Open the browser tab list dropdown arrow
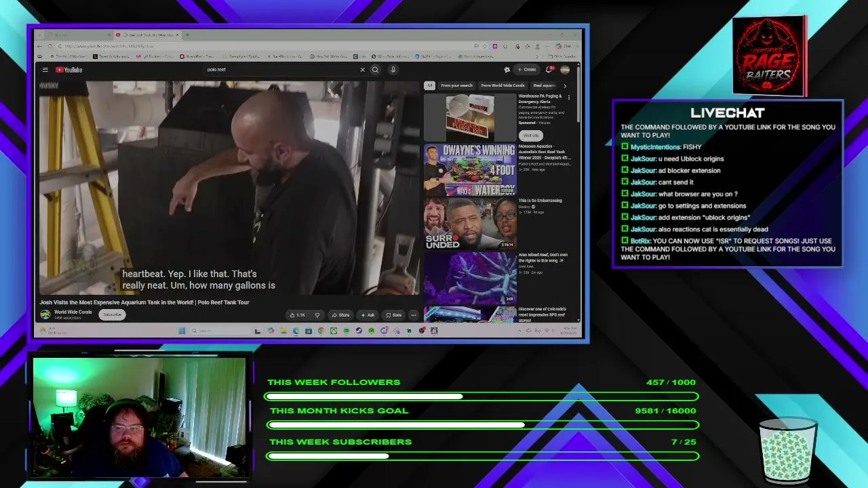 click(40, 35)
